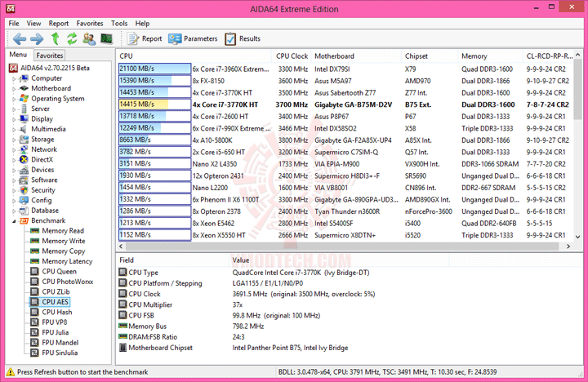Sort by the CPU column header
This screenshot has height=382, width=588.
coord(194,56)
